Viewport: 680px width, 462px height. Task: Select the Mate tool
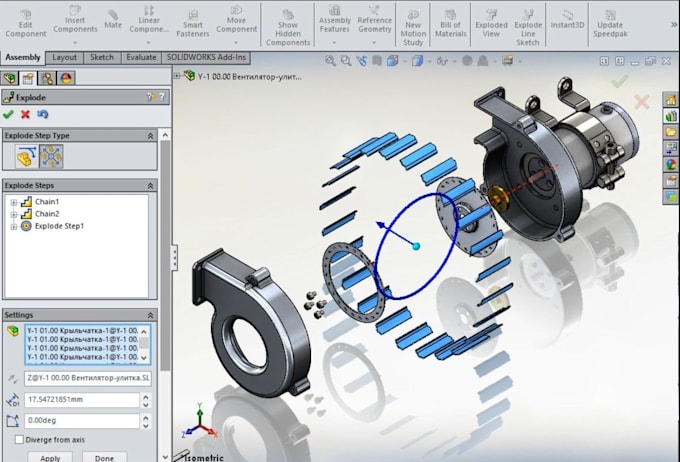(x=113, y=20)
